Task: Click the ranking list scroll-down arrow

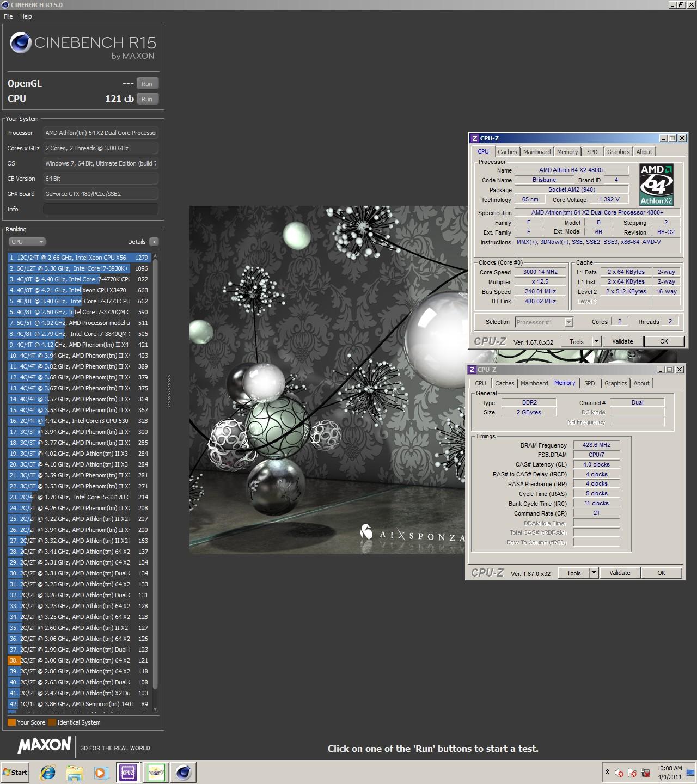Action: click(155, 709)
